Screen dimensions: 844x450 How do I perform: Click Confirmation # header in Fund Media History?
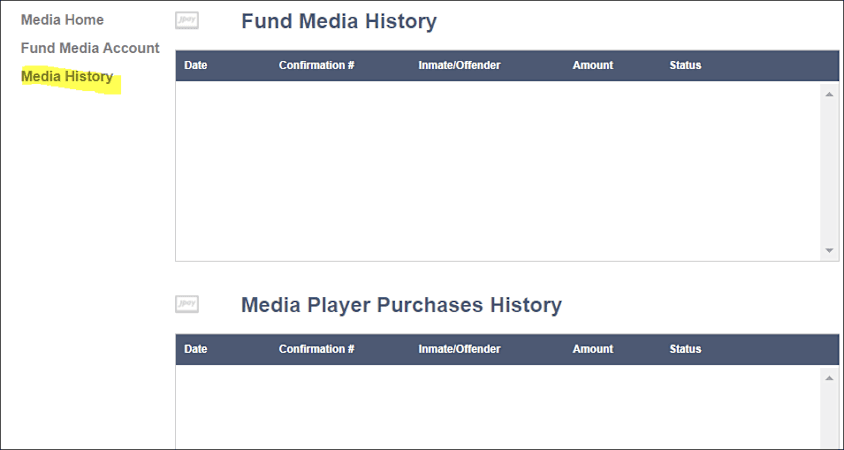[316, 66]
